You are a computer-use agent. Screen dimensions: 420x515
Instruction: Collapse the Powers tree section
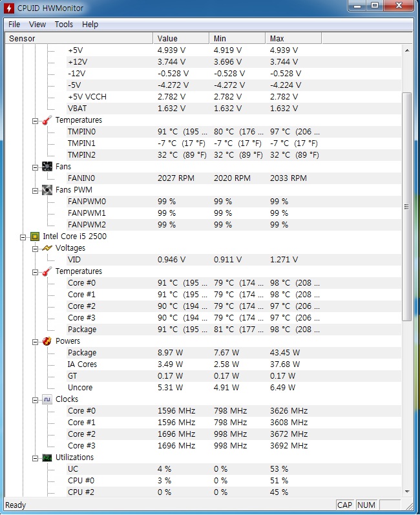pos(36,341)
